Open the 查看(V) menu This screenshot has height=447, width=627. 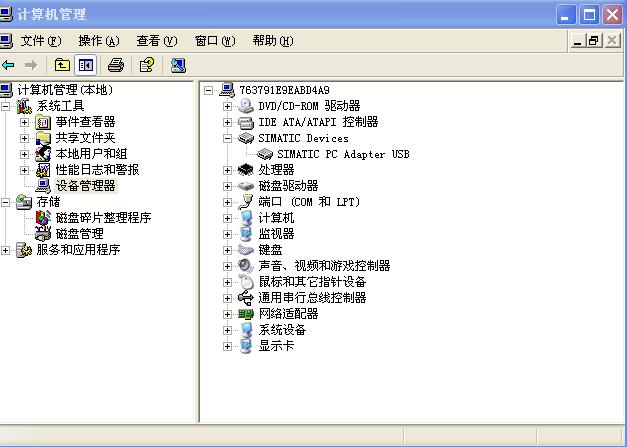click(156, 41)
